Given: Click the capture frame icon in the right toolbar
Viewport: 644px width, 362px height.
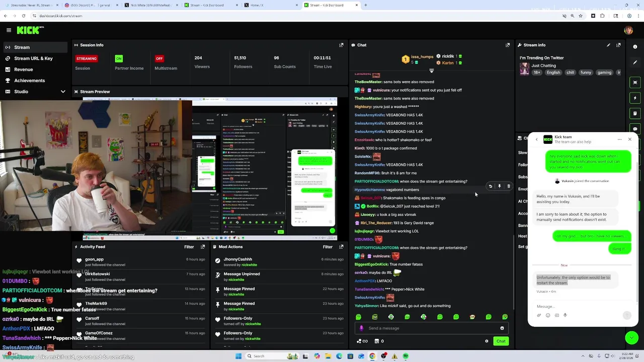Looking at the screenshot, I should (635, 82).
